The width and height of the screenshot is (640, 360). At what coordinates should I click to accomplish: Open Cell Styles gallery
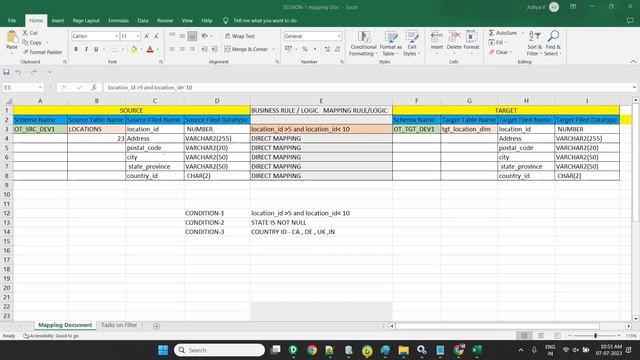[x=412, y=44]
